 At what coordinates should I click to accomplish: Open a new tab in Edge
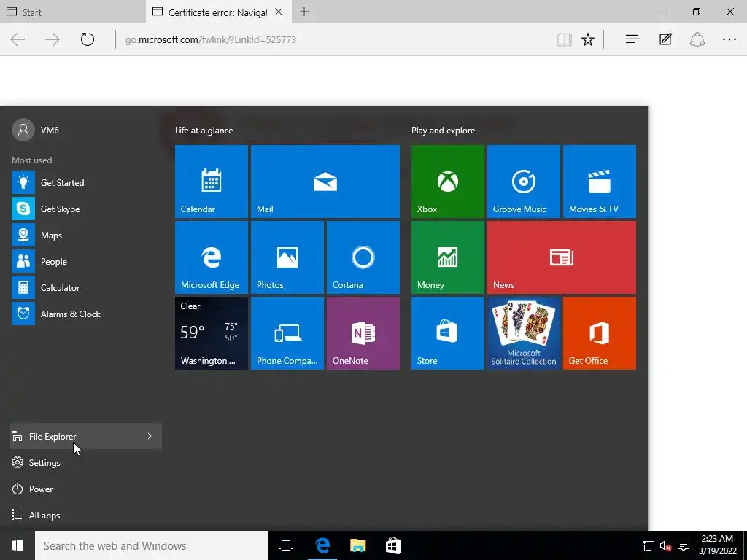pyautogui.click(x=304, y=12)
